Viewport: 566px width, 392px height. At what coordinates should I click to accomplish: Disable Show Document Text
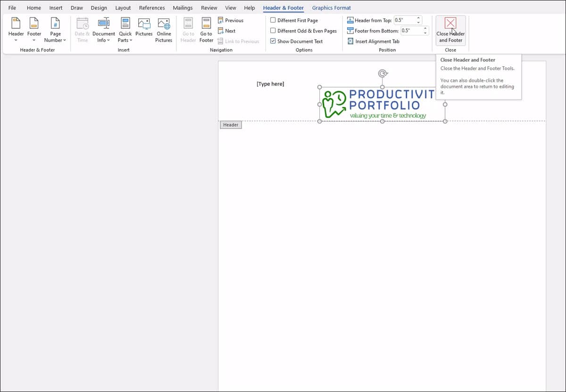273,41
